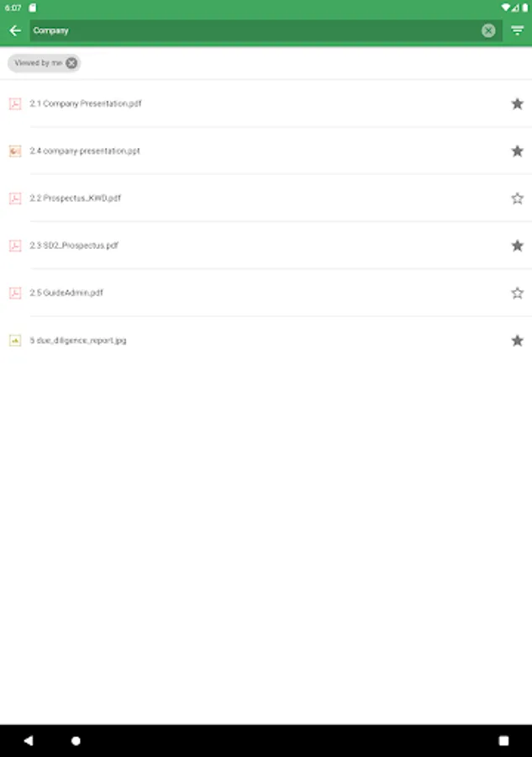Click the image icon of due_diligence_report.jpg
This screenshot has width=532, height=757.
[15, 341]
